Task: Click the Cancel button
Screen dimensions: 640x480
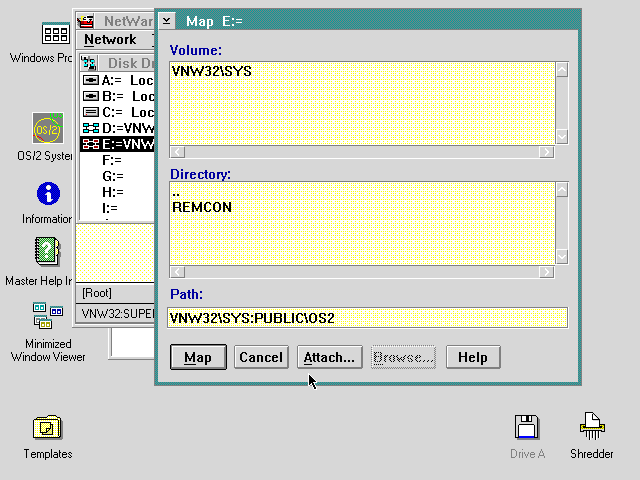Action: click(x=261, y=357)
